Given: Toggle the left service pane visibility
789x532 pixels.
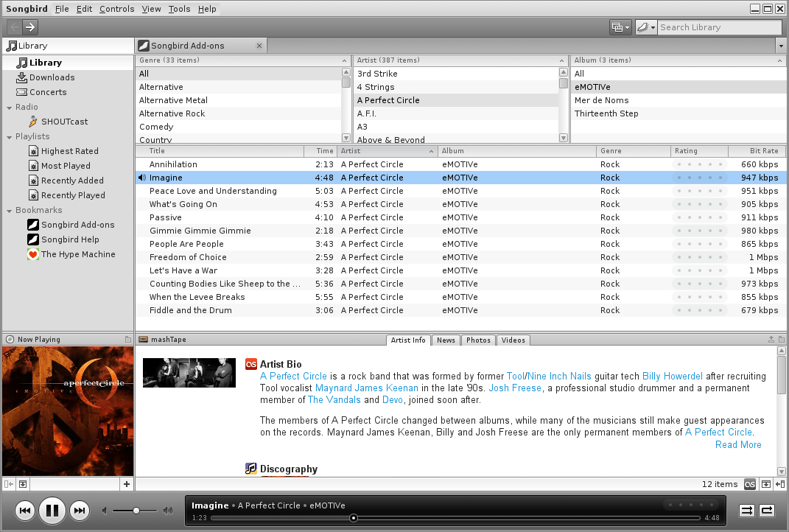Looking at the screenshot, I should tap(9, 484).
